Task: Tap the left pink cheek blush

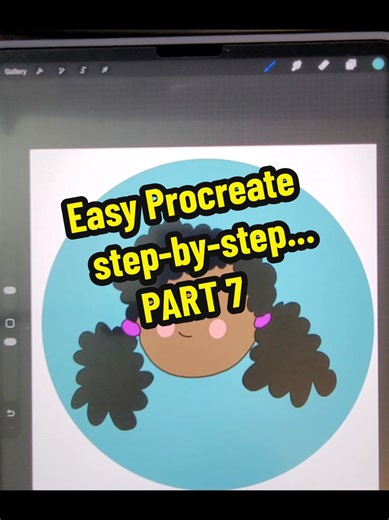Action: (166, 330)
